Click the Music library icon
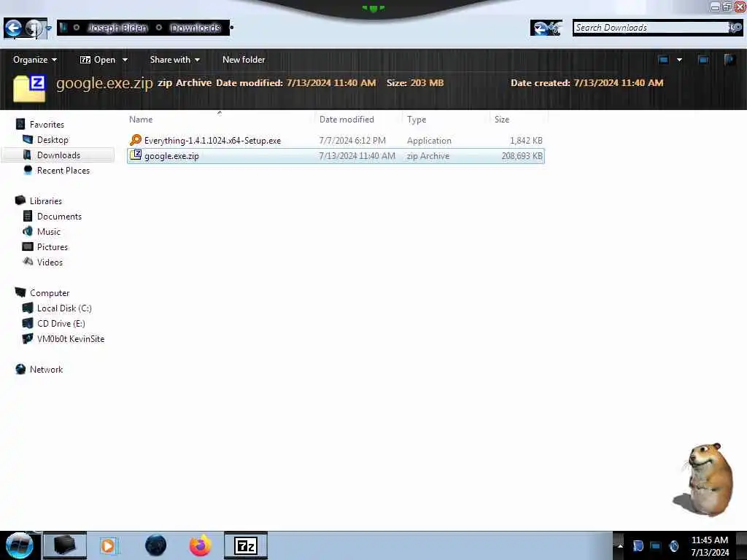747x560 pixels. 28,231
